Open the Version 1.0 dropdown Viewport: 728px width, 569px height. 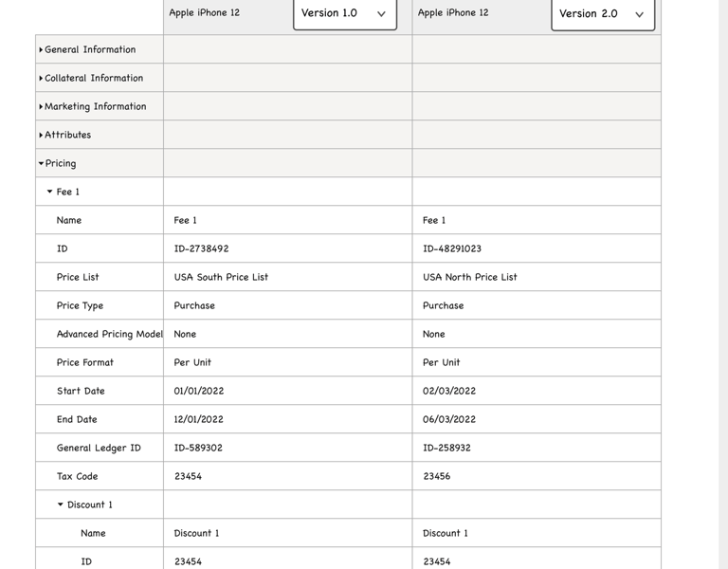(x=344, y=14)
